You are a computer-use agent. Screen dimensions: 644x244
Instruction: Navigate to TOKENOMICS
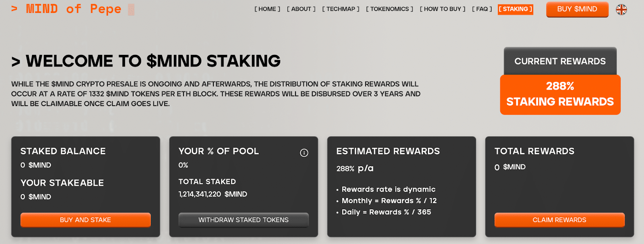tap(389, 9)
